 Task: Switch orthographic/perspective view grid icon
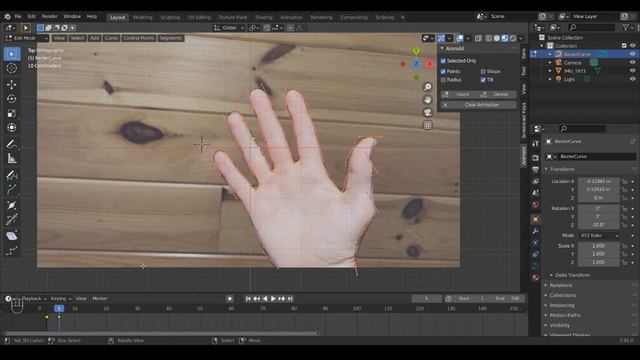tap(427, 125)
